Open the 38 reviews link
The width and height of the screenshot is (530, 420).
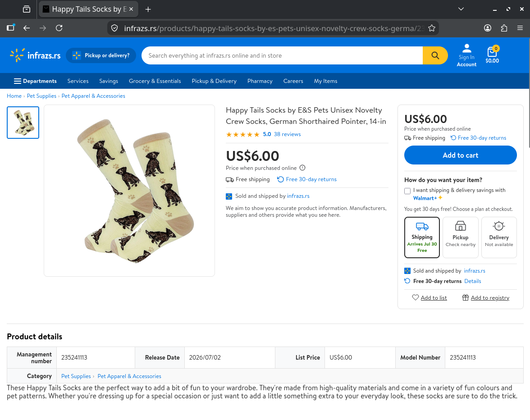pos(288,134)
